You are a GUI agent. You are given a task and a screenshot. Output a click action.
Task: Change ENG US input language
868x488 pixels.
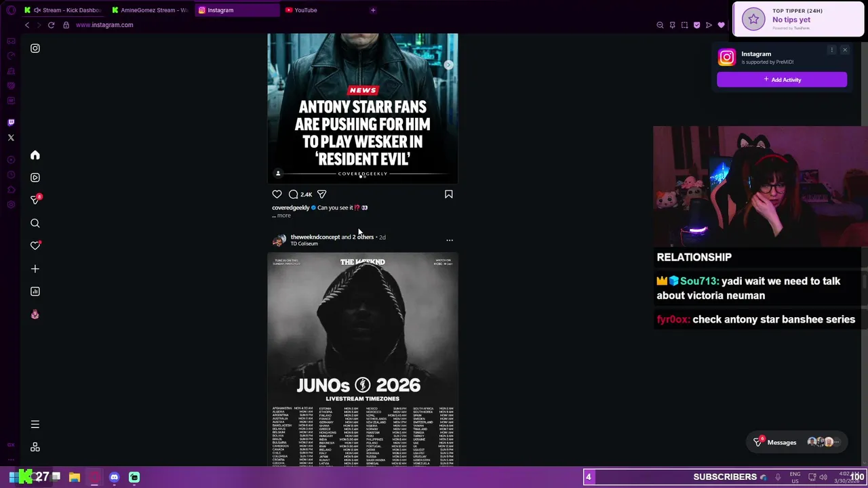[x=795, y=477]
